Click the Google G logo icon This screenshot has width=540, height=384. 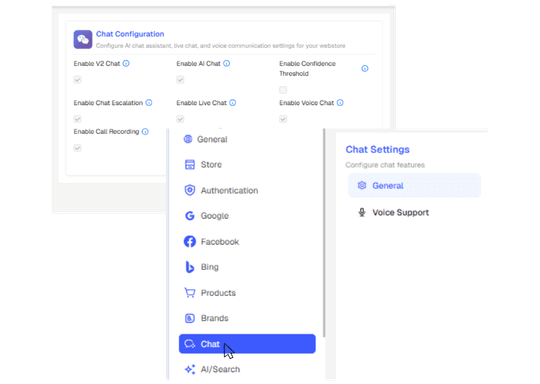point(190,216)
